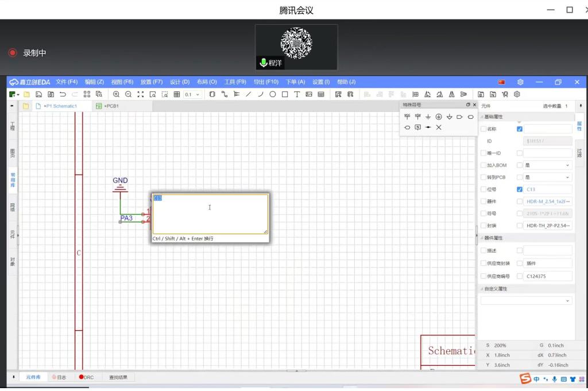This screenshot has height=391, width=588.
Task: Open the settings gear in title bar
Action: [x=520, y=82]
